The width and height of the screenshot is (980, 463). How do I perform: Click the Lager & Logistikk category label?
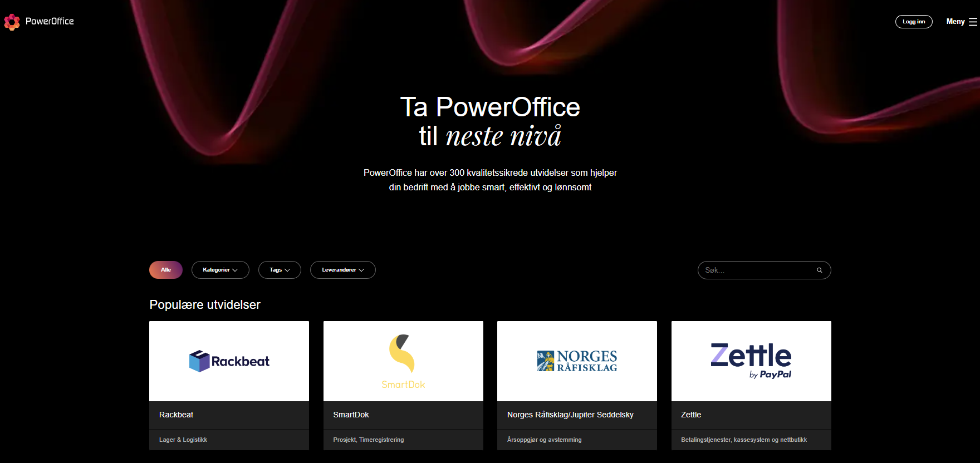coord(183,440)
